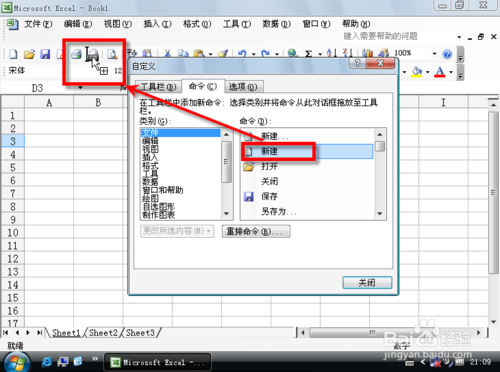Screen dimensions: 500x372
Task: Select the 打开 command in the list
Action: 307,166
